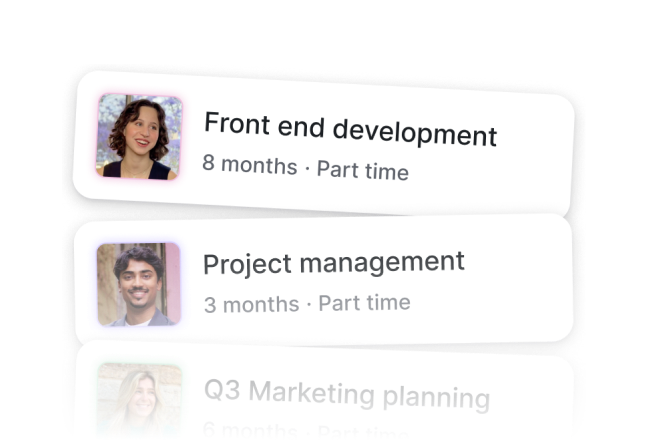Select the Project management card empty right area

(517, 285)
